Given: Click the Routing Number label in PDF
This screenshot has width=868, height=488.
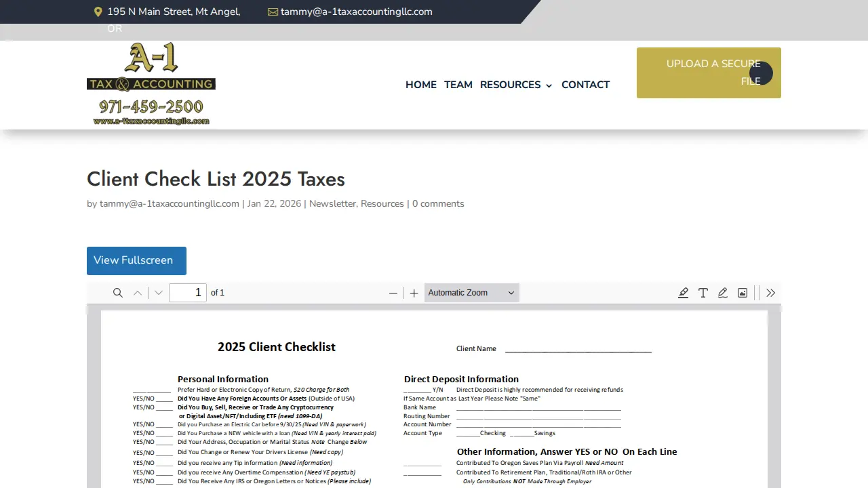Looking at the screenshot, I should coord(427,416).
